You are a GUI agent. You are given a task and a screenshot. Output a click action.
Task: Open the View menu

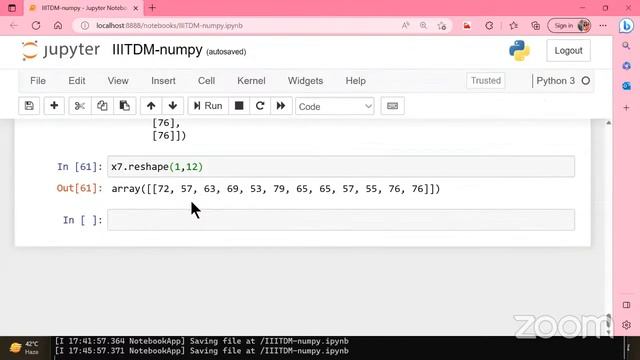tap(118, 81)
